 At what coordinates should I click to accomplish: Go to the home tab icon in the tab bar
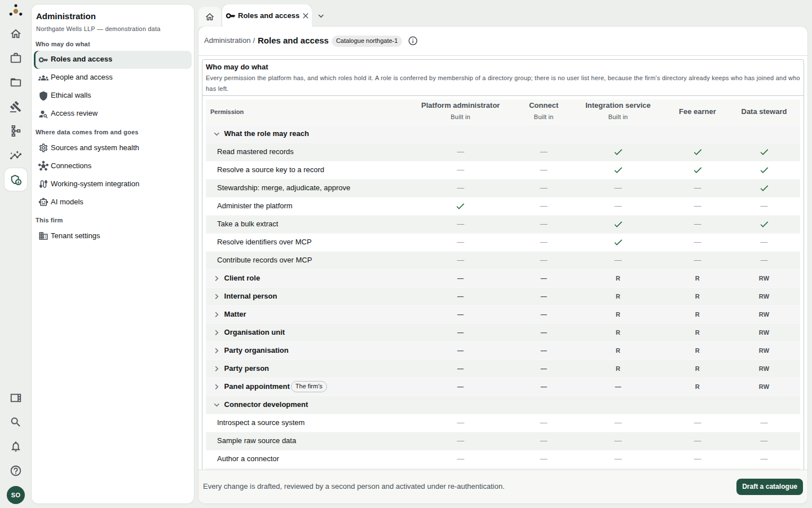coord(210,16)
